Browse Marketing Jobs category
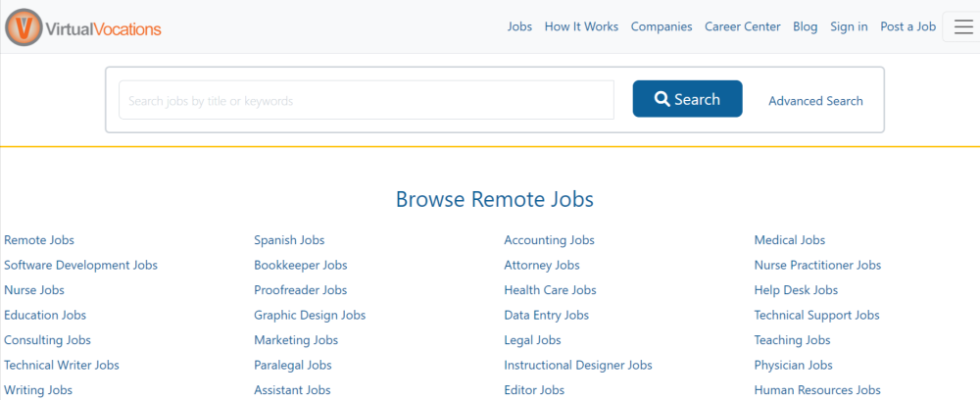 tap(296, 340)
